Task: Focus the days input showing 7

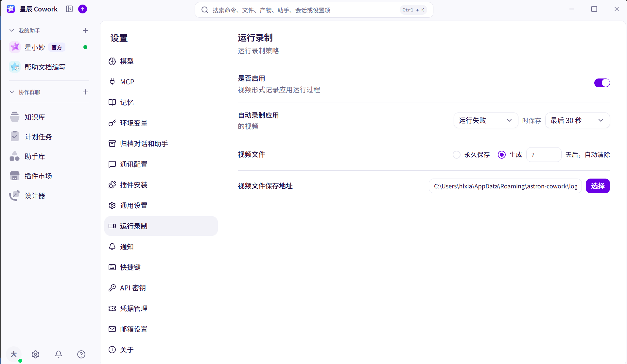Action: coord(544,155)
